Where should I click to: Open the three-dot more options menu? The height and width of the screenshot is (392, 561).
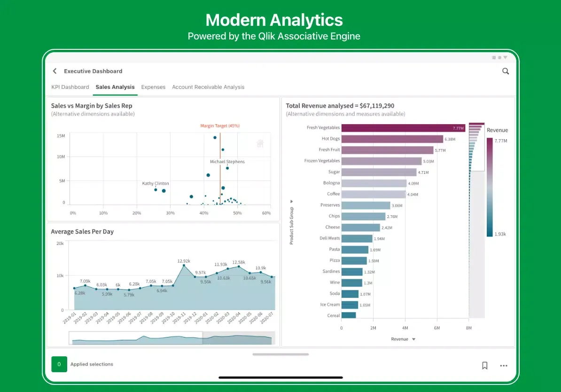click(x=504, y=365)
